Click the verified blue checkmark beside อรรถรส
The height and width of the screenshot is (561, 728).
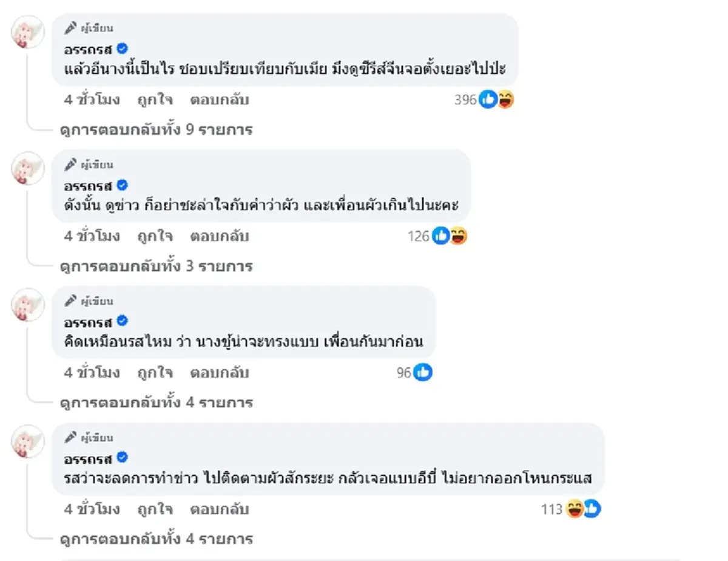point(123,49)
